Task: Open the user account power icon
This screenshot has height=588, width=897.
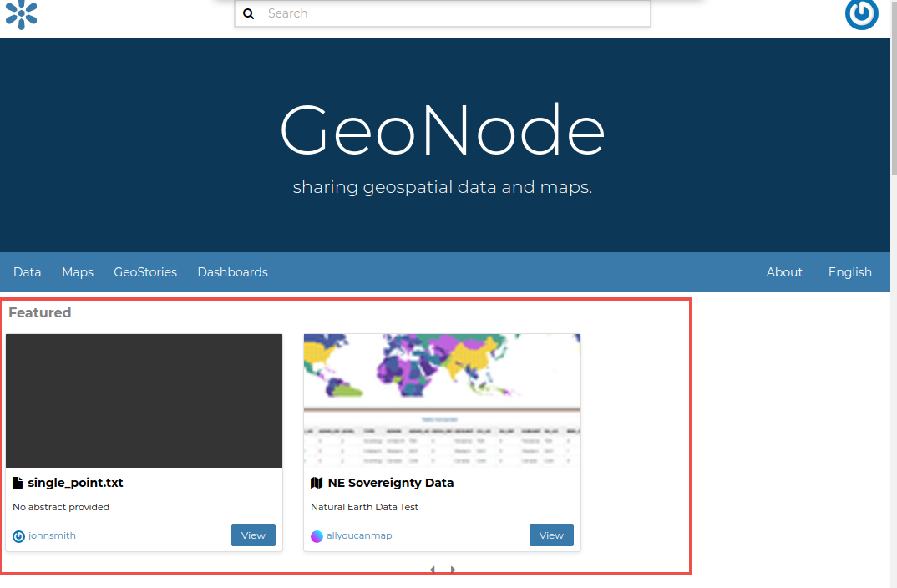Action: [861, 14]
